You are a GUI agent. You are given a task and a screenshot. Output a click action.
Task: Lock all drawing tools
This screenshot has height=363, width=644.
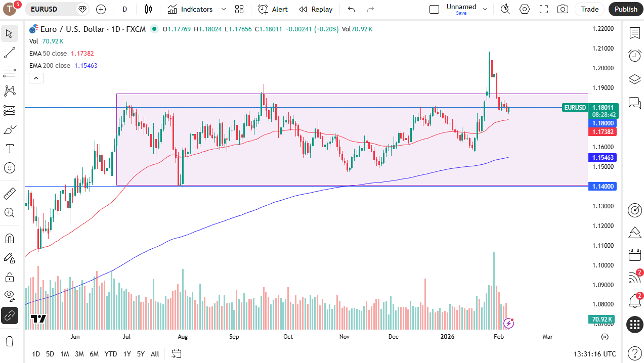(9, 277)
